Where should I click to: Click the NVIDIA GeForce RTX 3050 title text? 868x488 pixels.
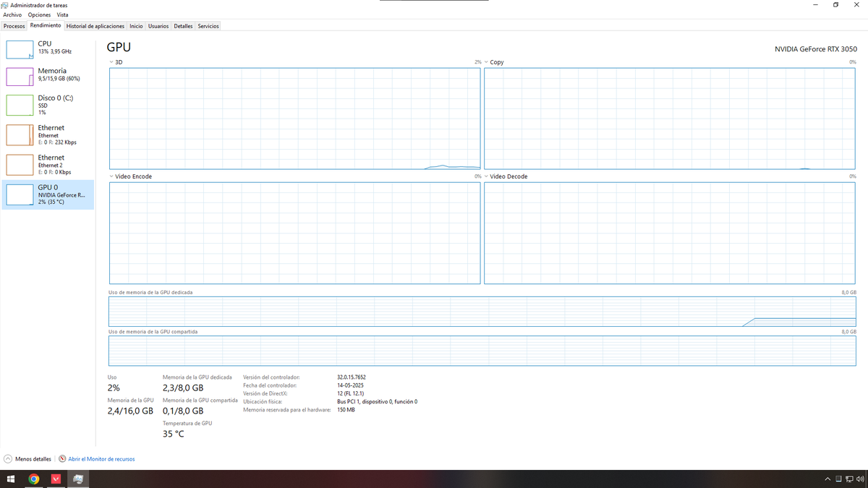point(816,49)
